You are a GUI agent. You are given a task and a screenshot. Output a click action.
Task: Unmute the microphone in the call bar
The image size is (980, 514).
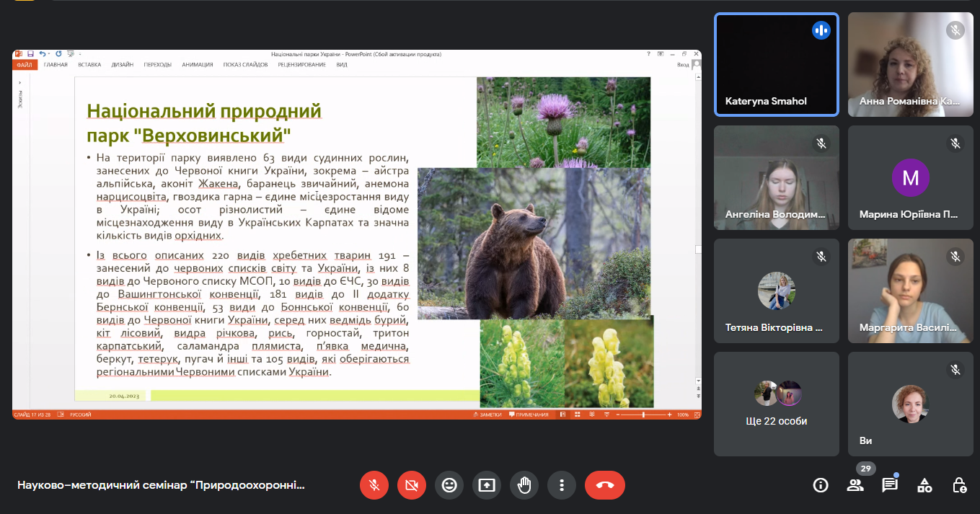374,485
